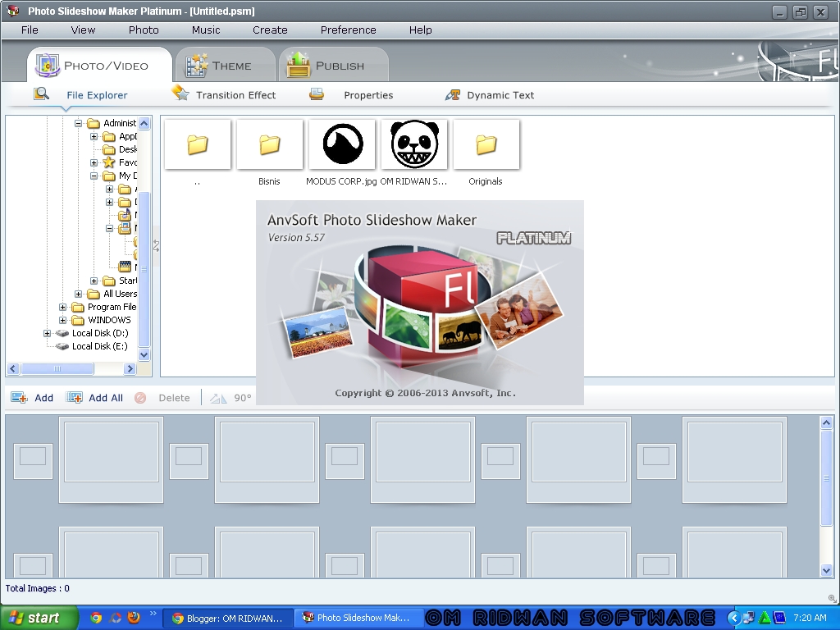Click the Add All button label
This screenshot has height=630, width=840.
106,398
